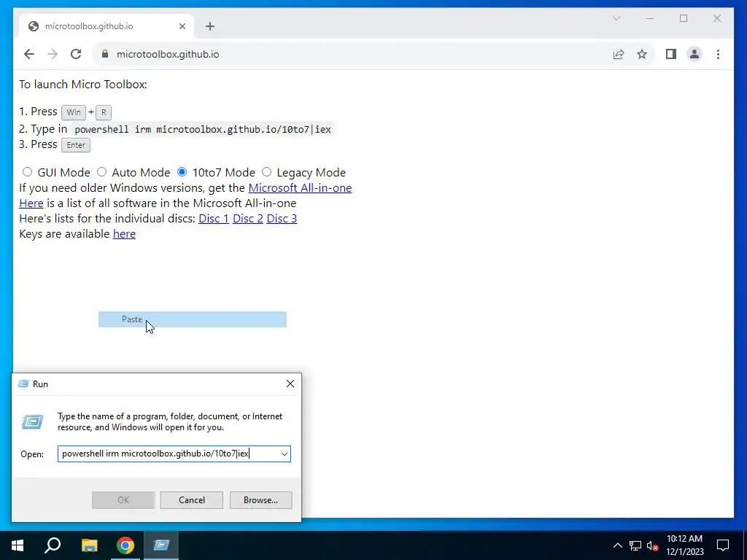747x560 pixels.
Task: Reload the microtoolbox page
Action: coord(76,54)
